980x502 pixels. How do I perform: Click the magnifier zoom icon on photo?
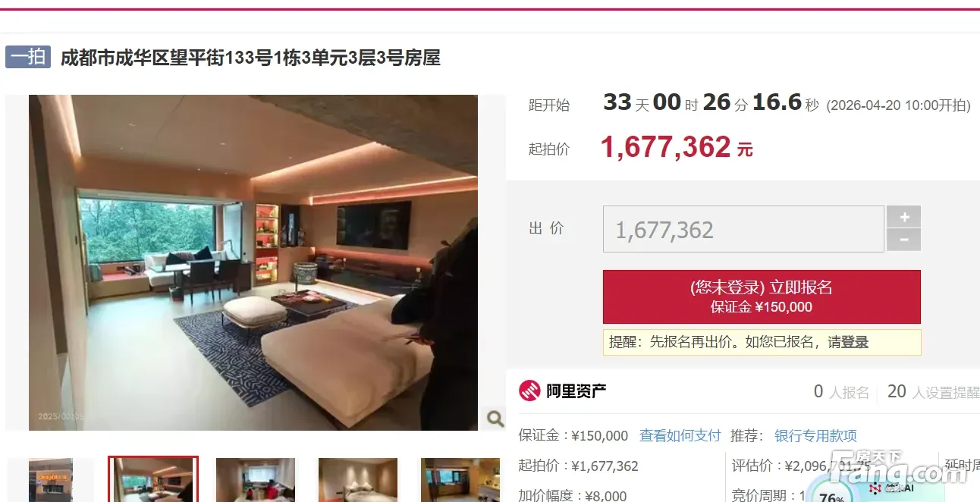point(494,418)
